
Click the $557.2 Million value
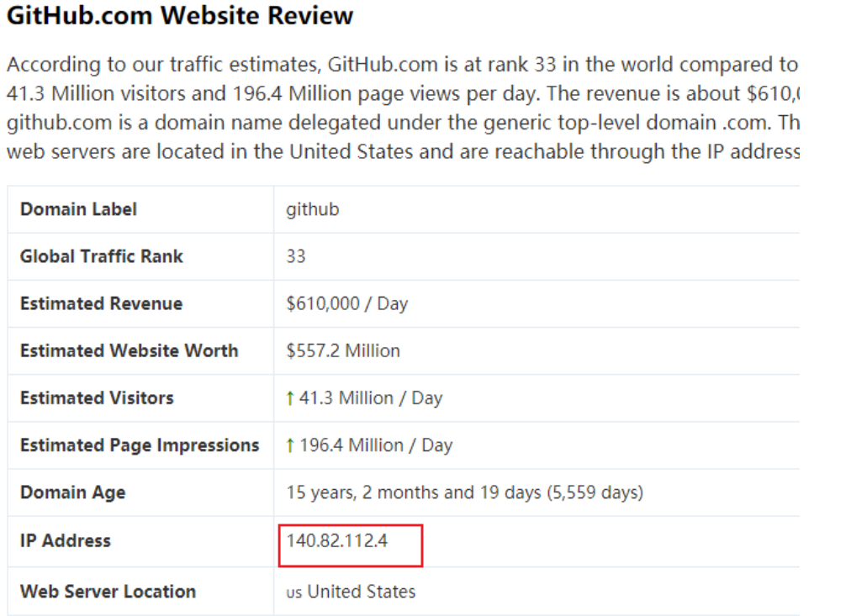pyautogui.click(x=343, y=350)
